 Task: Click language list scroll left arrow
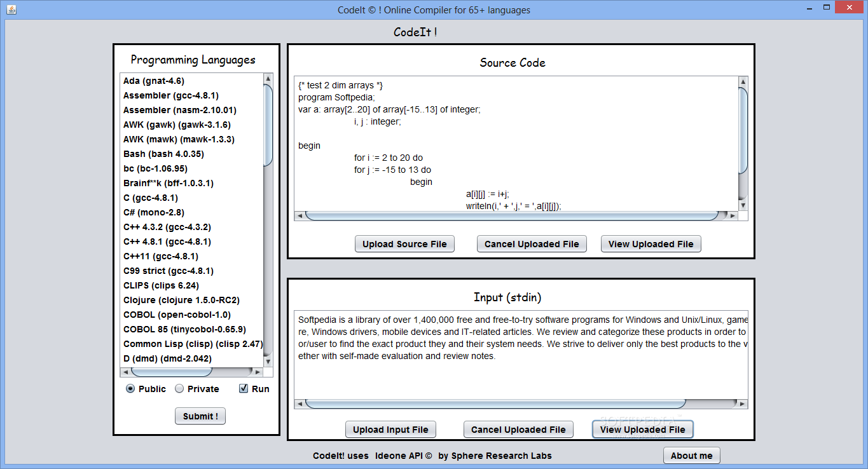[125, 372]
